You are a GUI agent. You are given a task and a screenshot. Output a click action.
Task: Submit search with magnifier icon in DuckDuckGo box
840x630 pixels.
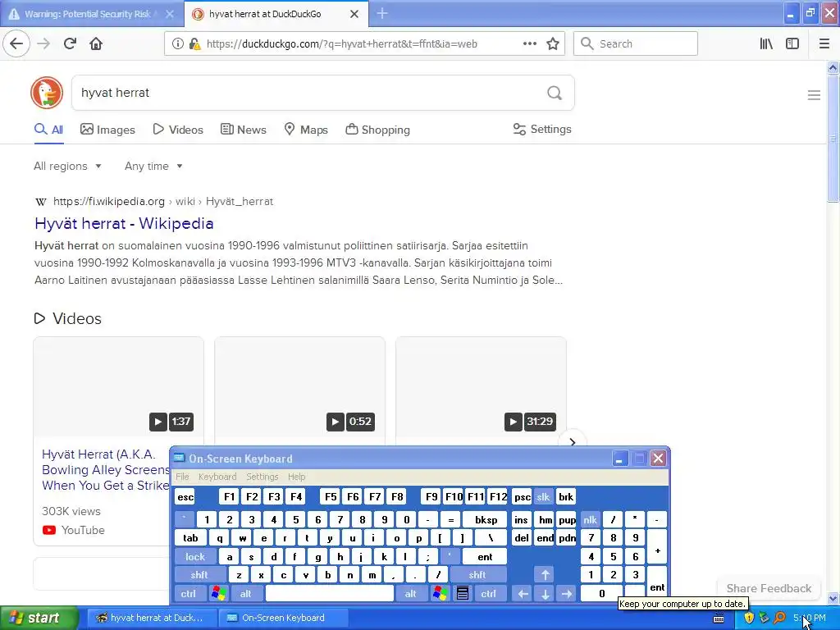click(555, 94)
